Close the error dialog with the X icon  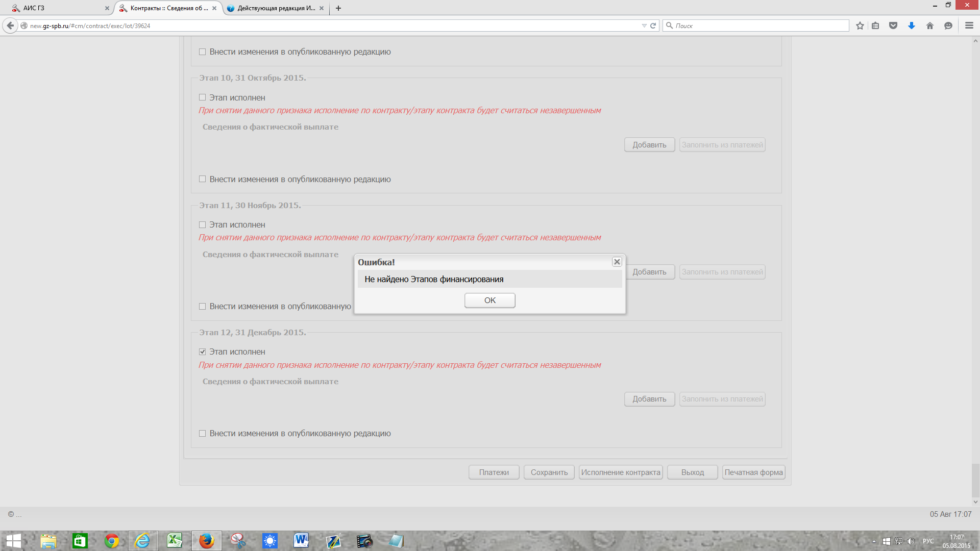617,262
